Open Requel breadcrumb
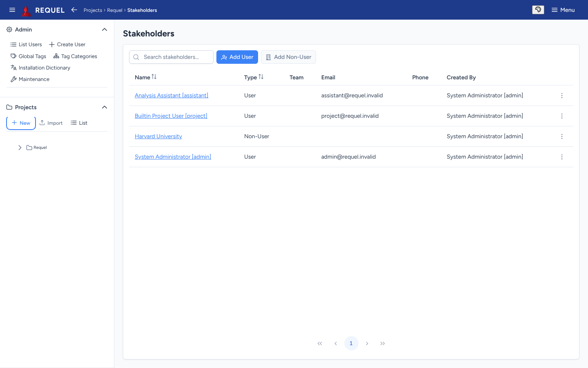Screen dimensions: 588x368 click(x=115, y=10)
